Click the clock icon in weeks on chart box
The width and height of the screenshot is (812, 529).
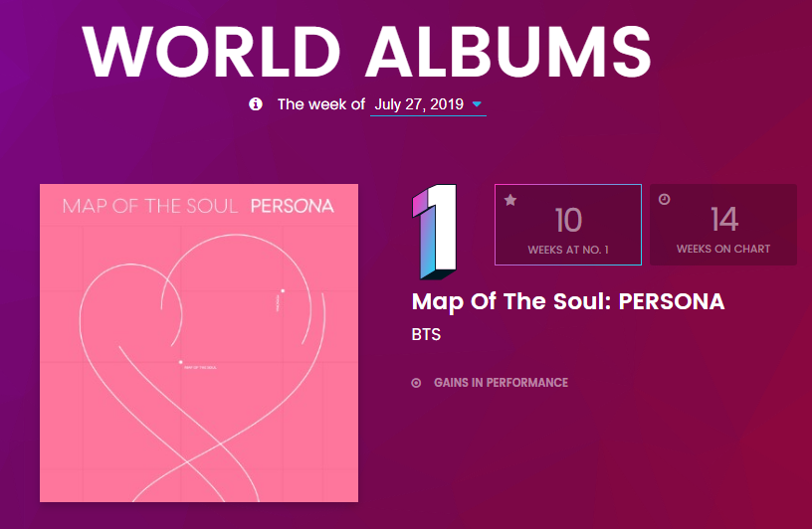point(665,200)
